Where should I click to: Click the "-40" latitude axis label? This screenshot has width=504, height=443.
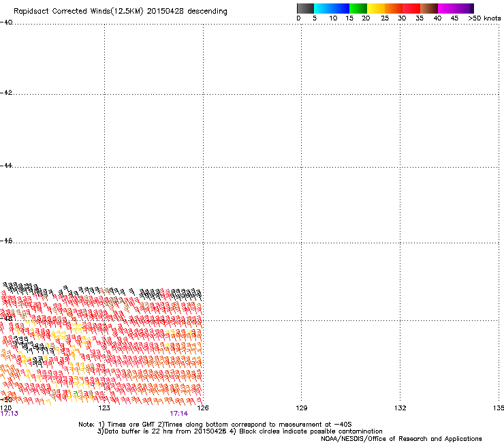point(6,22)
